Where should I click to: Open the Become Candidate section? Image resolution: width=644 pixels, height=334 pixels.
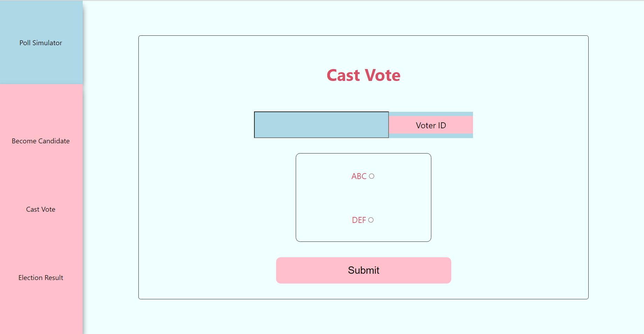point(41,141)
